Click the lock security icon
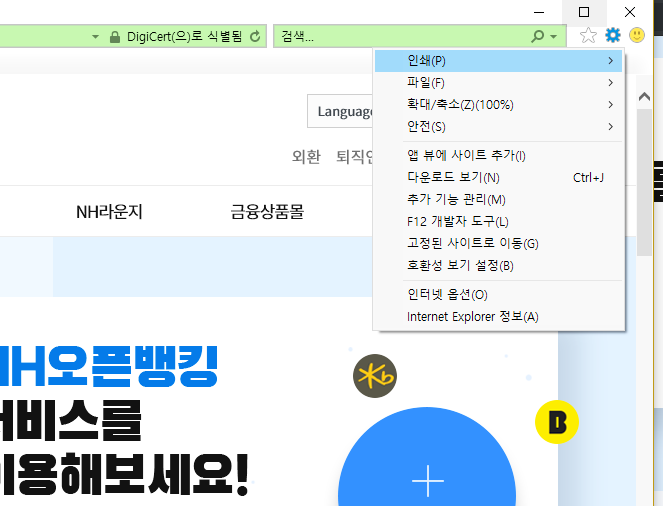Image resolution: width=663 pixels, height=506 pixels. tap(115, 37)
